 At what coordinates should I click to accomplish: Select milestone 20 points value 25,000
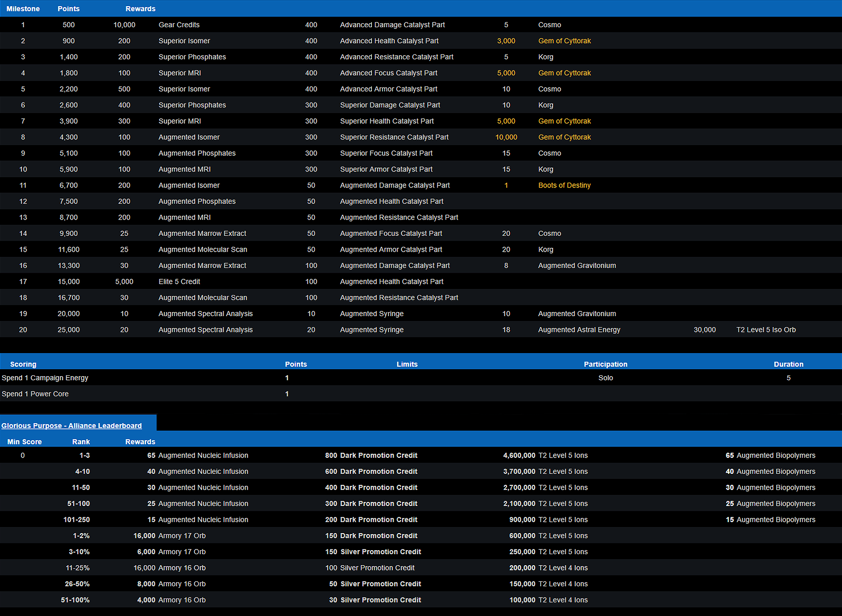(68, 330)
